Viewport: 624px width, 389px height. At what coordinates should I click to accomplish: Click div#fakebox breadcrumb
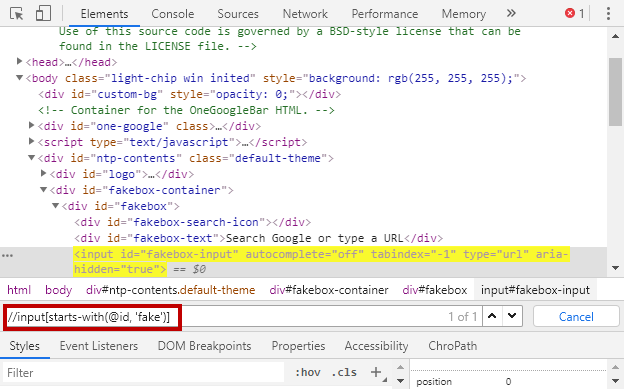(435, 290)
